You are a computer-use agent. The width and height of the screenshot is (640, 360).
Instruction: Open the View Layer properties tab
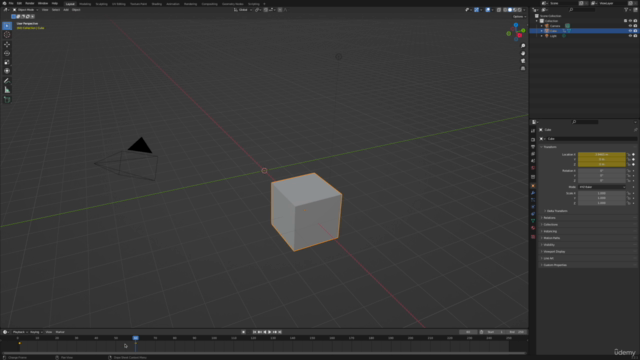[533, 154]
